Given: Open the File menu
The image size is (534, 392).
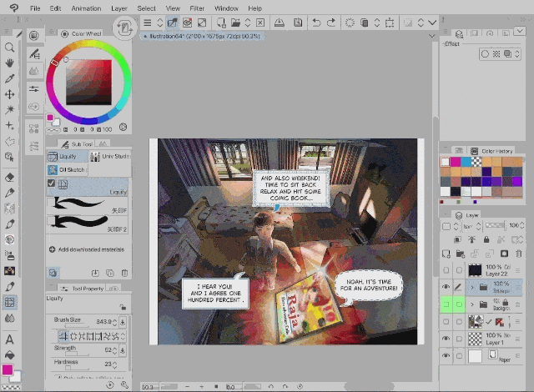Looking at the screenshot, I should pyautogui.click(x=35, y=8).
